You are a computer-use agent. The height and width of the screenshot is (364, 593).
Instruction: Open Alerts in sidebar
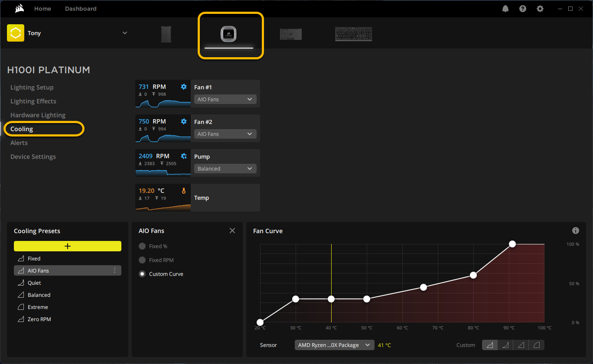(x=19, y=143)
